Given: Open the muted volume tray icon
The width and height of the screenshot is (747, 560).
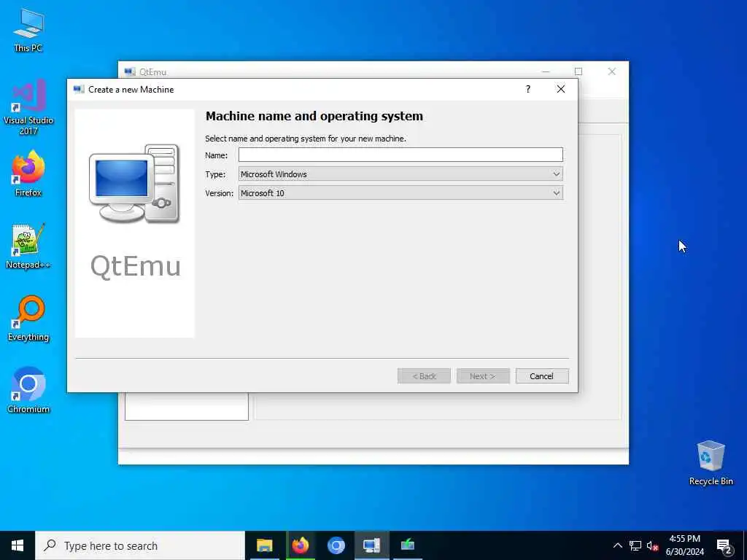Looking at the screenshot, I should (652, 545).
